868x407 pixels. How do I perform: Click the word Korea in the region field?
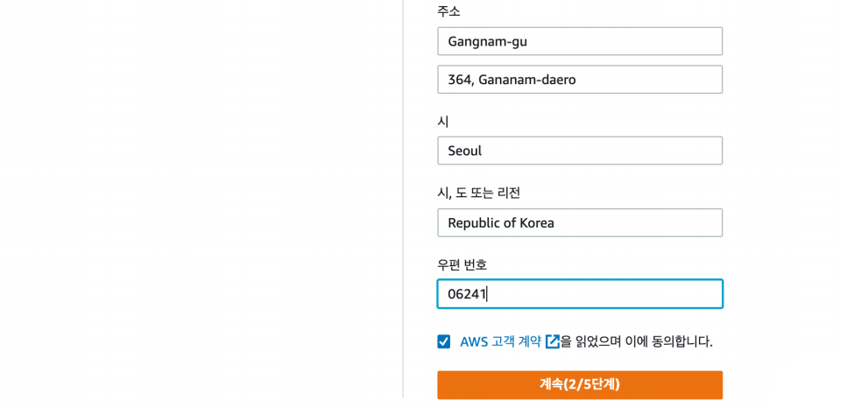[x=538, y=223]
